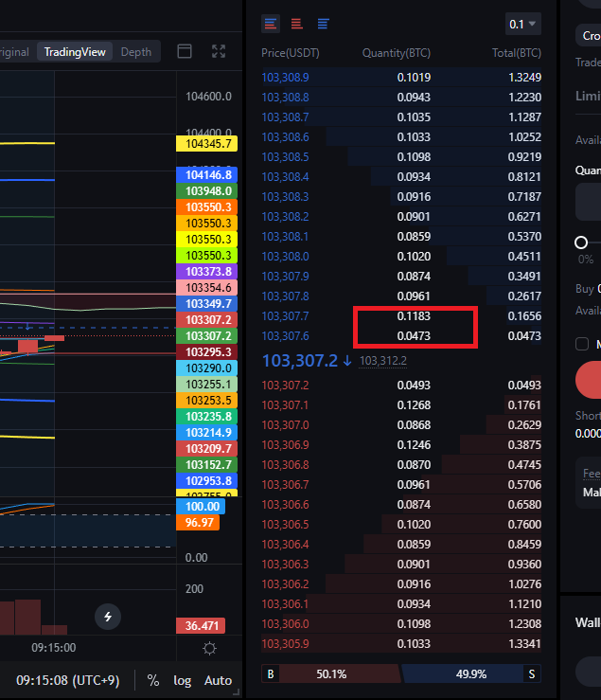Viewport: 601px width, 700px height.
Task: Open chart settings gear icon
Action: tap(209, 648)
